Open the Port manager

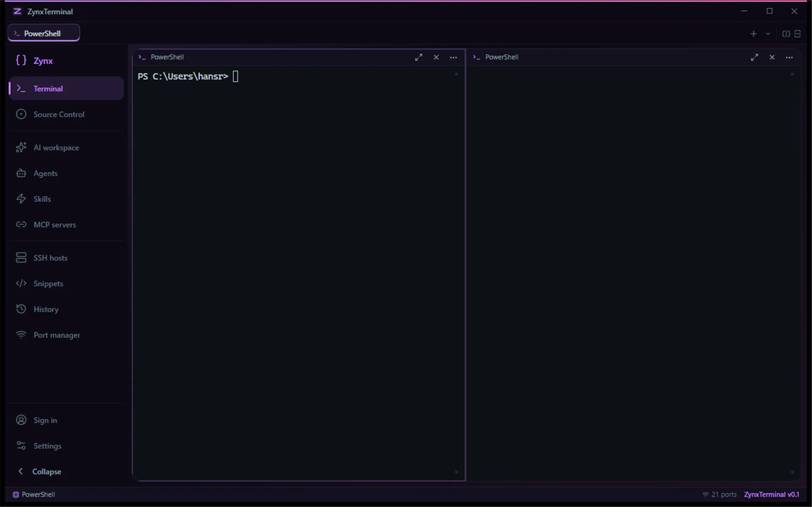click(x=66, y=335)
